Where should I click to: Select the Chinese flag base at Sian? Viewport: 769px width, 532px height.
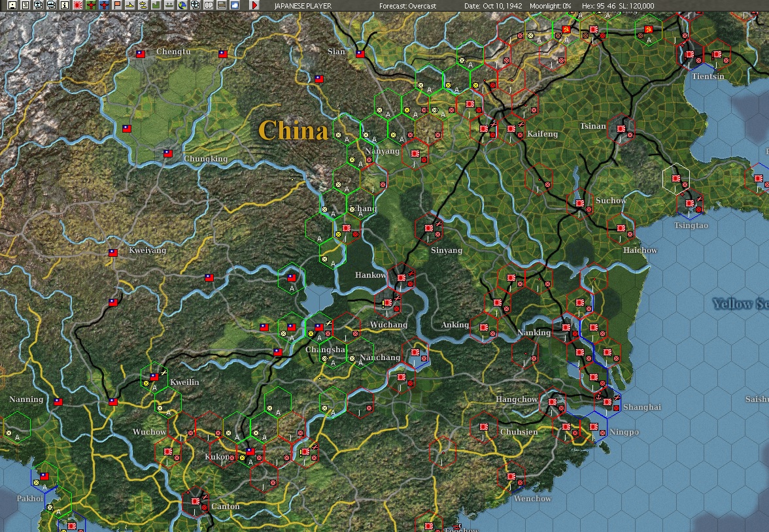[360, 54]
